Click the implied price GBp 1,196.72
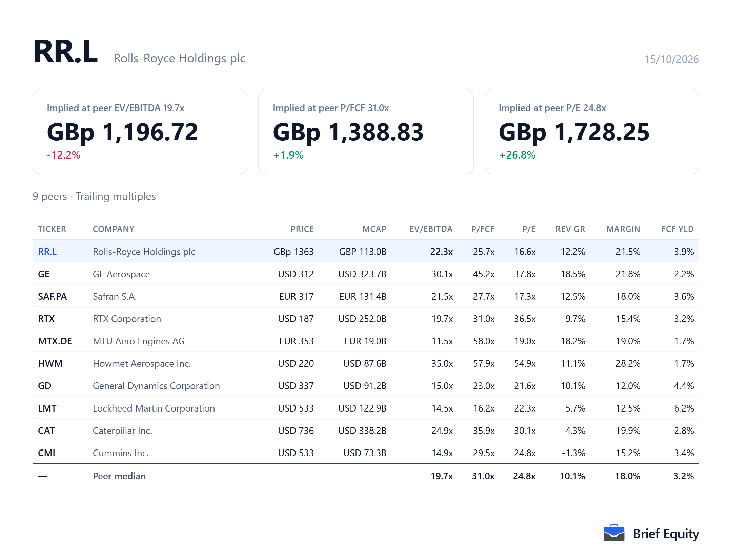 pos(122,132)
